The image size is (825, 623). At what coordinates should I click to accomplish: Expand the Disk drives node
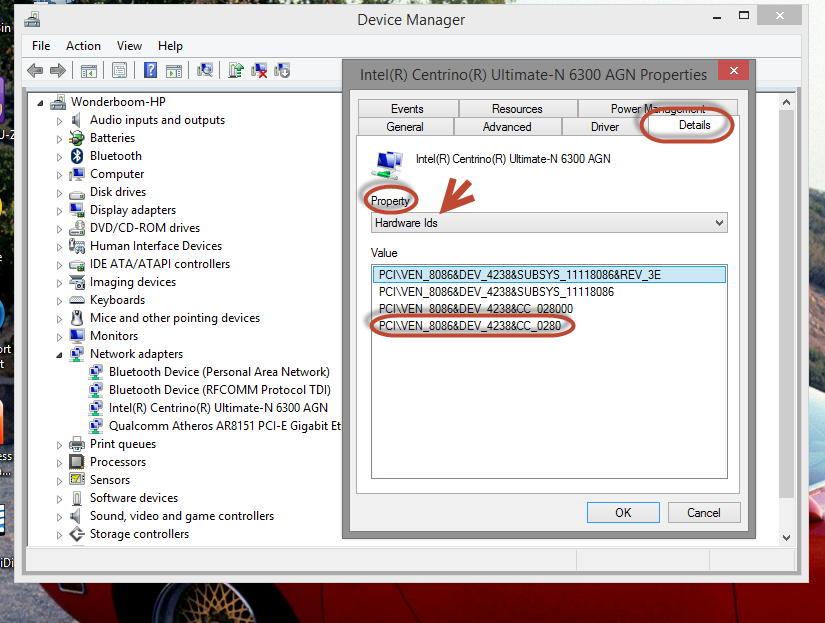59,193
